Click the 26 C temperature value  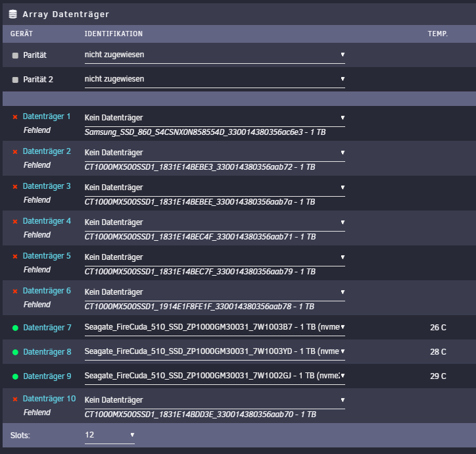(438, 328)
